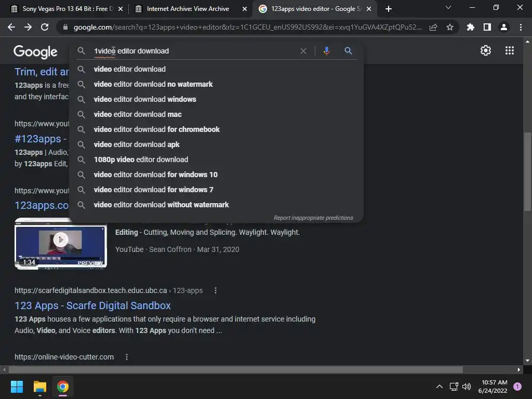Open the Chrome extensions menu
The width and height of the screenshot is (532, 399).
(x=471, y=27)
